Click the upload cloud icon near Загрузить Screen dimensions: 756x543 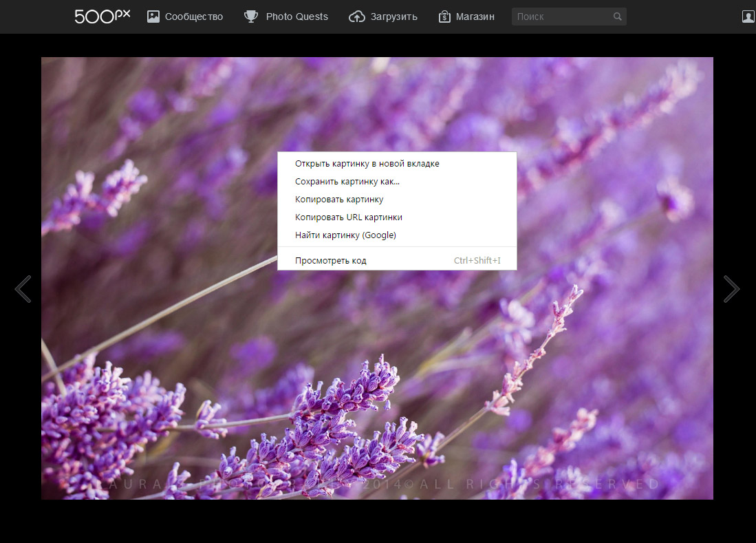tap(357, 16)
